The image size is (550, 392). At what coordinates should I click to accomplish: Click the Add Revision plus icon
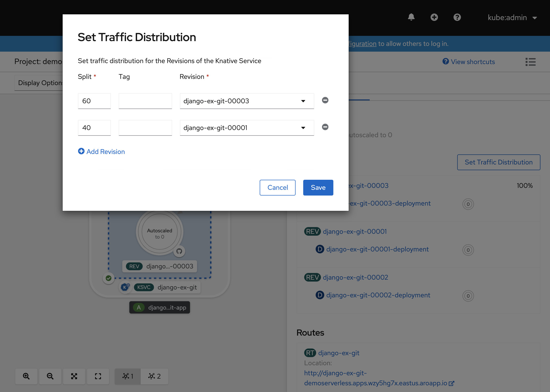(81, 152)
